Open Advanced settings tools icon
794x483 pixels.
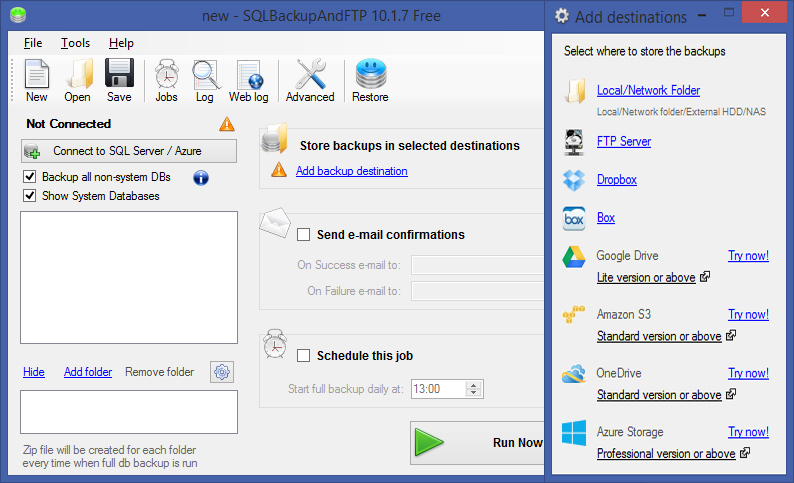[x=310, y=74]
